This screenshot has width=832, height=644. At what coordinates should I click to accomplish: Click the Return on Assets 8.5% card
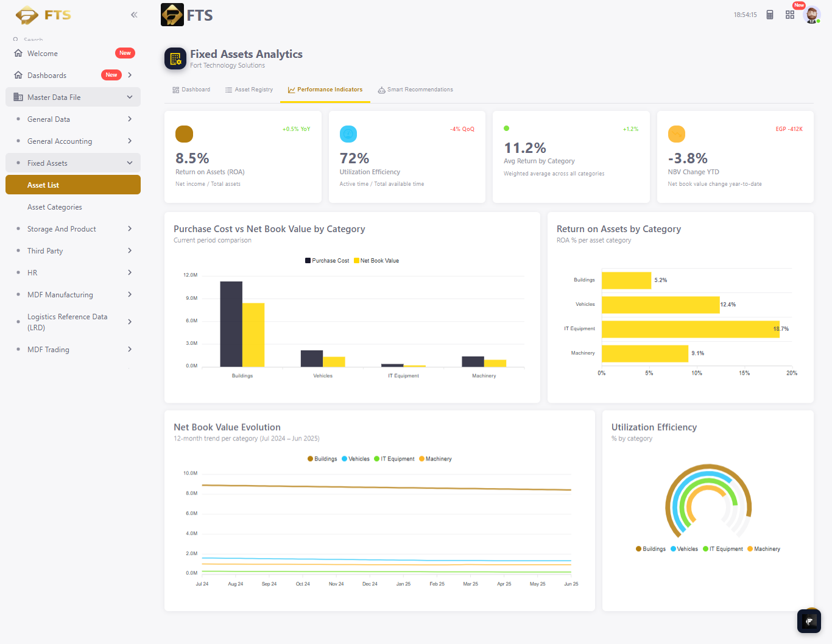click(243, 157)
